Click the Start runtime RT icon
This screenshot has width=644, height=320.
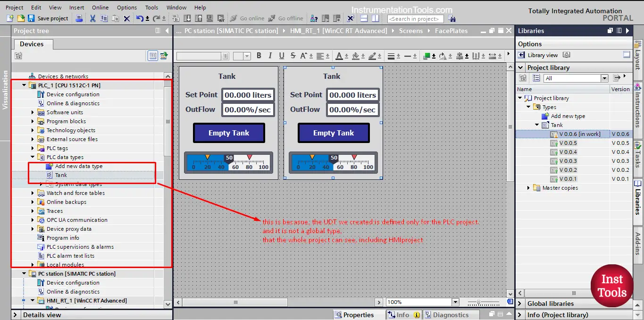(x=221, y=18)
